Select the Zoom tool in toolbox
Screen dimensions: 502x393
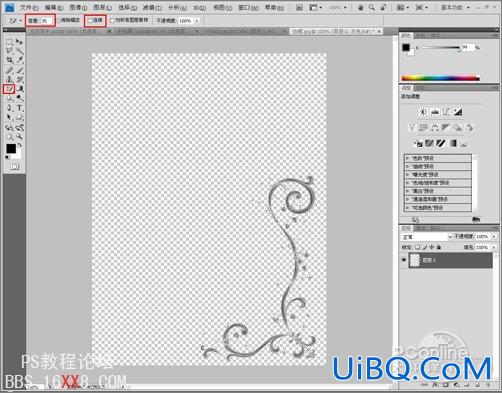pos(20,137)
